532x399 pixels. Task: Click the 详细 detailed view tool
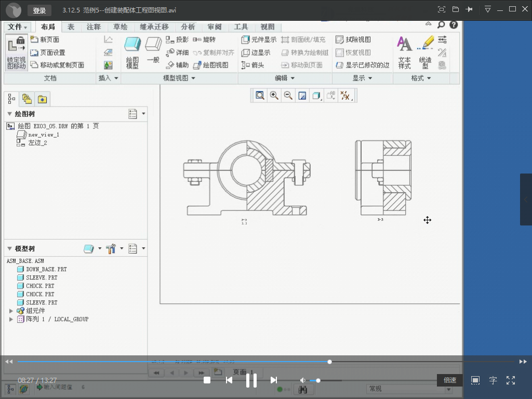[x=177, y=52]
